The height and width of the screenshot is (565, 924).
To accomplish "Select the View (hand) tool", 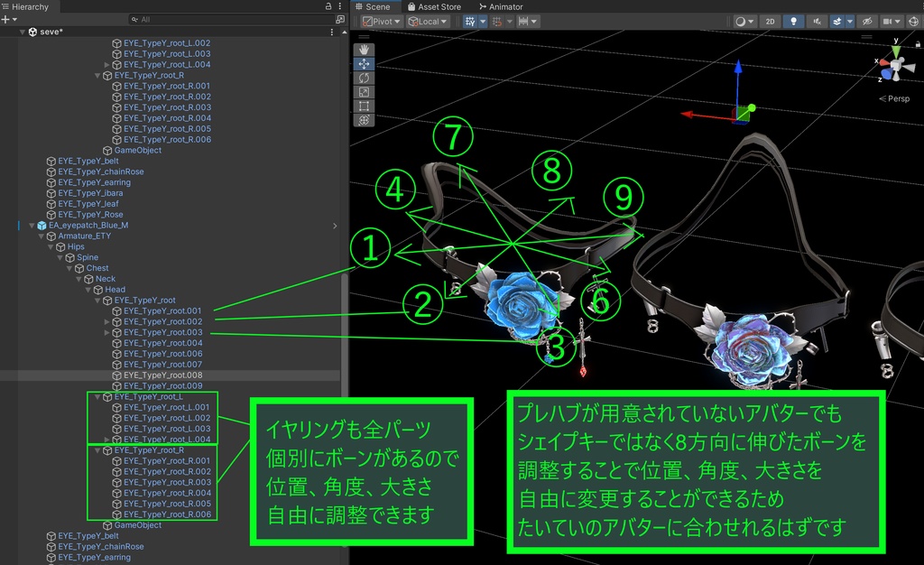I will 364,50.
